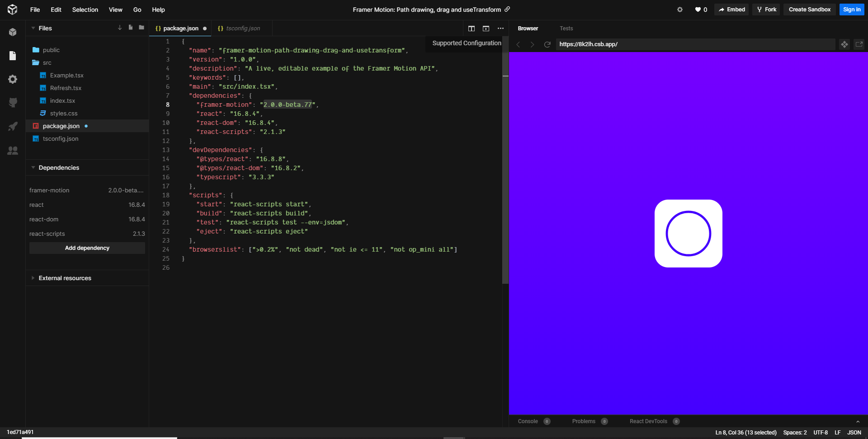Toggle split editor layout icon
The height and width of the screenshot is (439, 868).
coord(472,29)
